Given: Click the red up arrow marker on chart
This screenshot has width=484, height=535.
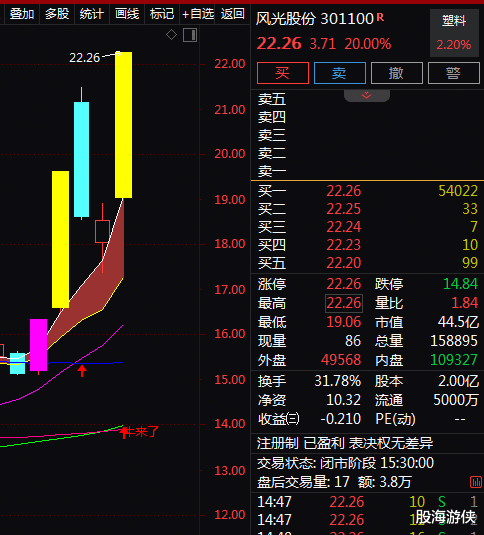Looking at the screenshot, I should [82, 371].
